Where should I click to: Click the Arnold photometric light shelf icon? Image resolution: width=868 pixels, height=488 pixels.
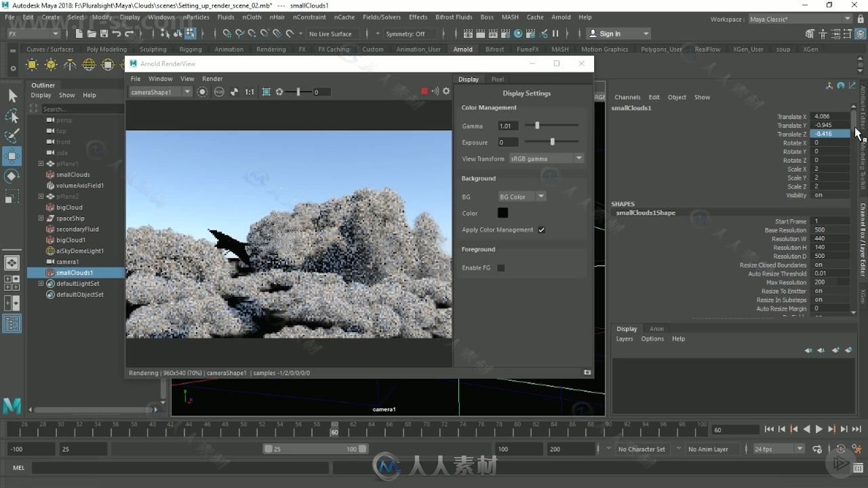pyautogui.click(x=70, y=65)
